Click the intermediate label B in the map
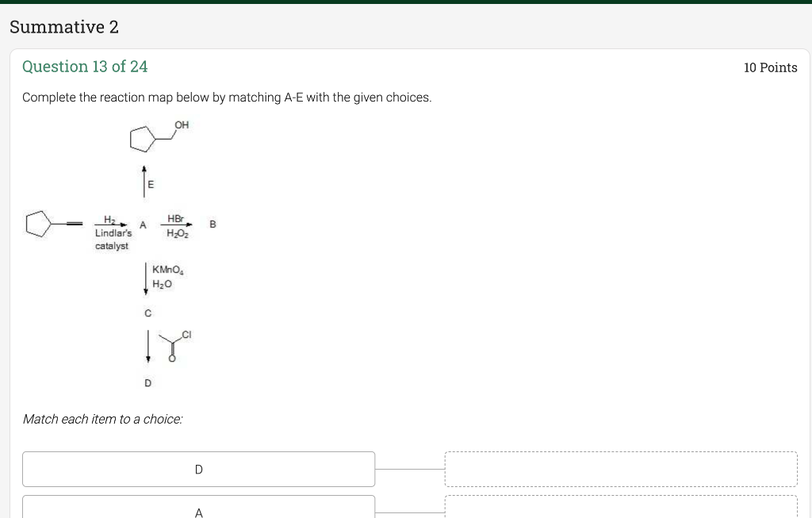The height and width of the screenshot is (518, 812). point(212,224)
